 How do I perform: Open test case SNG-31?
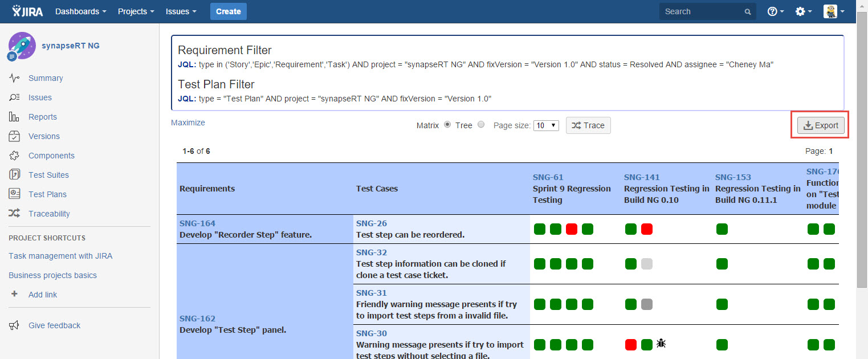point(372,293)
